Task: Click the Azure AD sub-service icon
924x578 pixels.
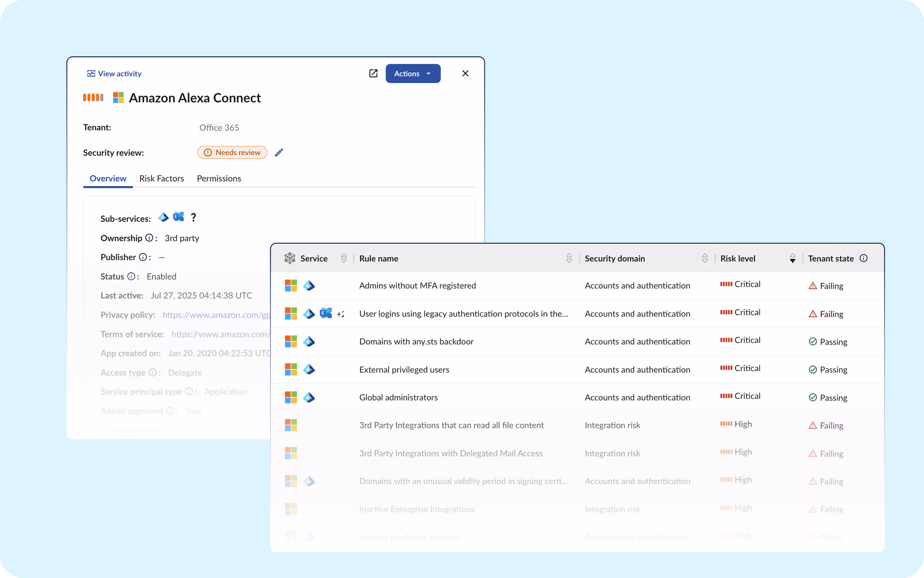Action: pyautogui.click(x=164, y=217)
